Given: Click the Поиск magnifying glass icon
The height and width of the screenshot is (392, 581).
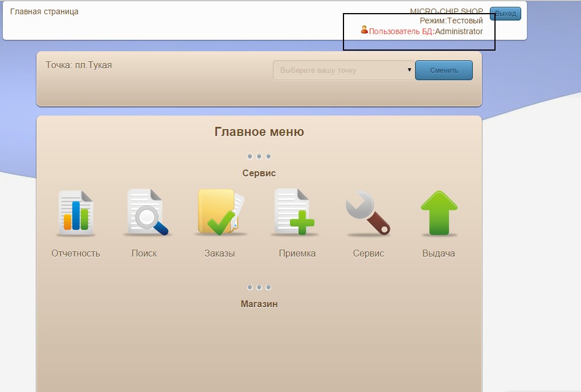Looking at the screenshot, I should tap(146, 213).
